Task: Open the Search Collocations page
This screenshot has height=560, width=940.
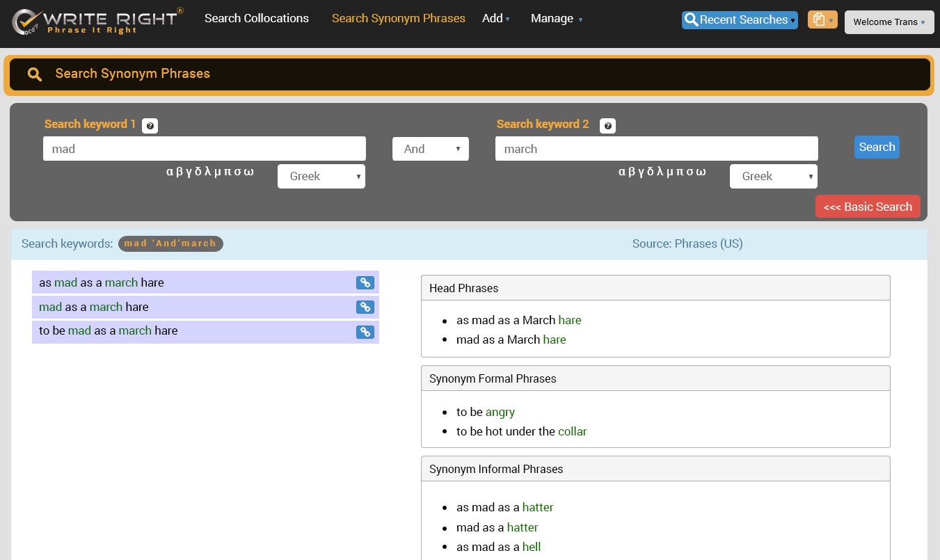Action: pyautogui.click(x=256, y=19)
